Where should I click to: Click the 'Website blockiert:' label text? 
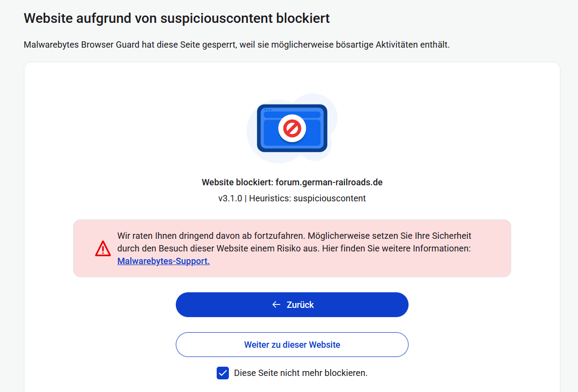(238, 182)
